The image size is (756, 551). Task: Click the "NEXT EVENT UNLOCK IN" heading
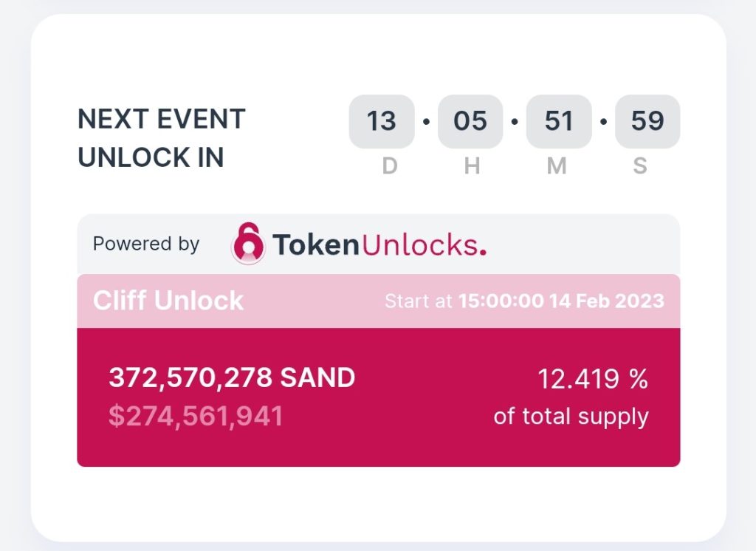162,138
